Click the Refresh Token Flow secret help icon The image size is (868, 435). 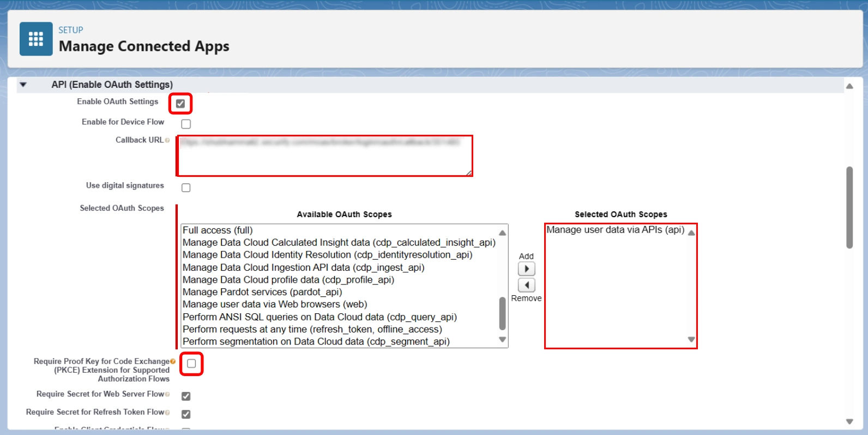click(x=167, y=412)
